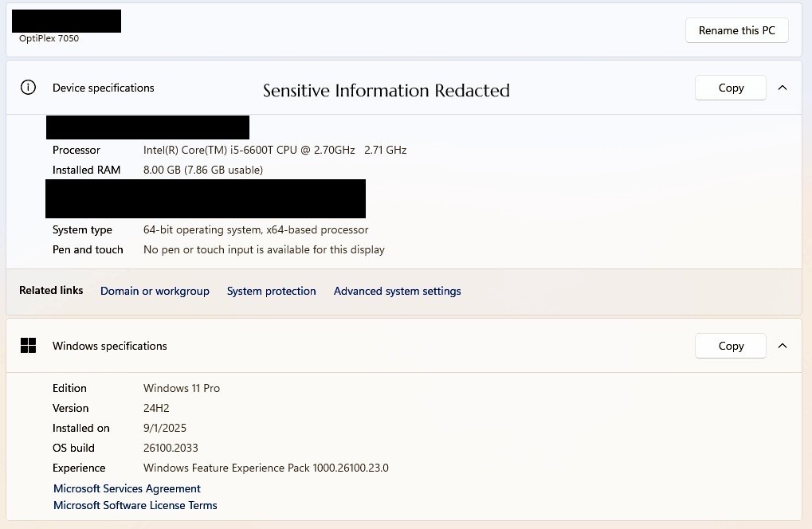Open System protection settings
The width and height of the screenshot is (812, 529).
(x=271, y=291)
